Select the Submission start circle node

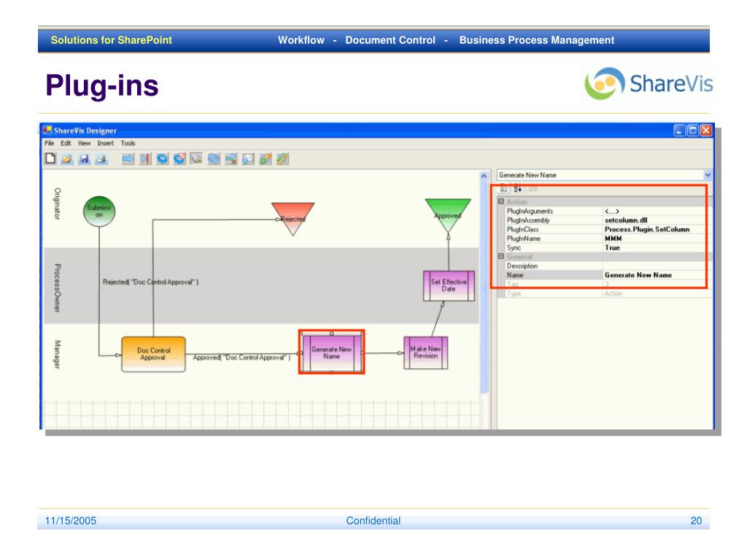point(99,211)
